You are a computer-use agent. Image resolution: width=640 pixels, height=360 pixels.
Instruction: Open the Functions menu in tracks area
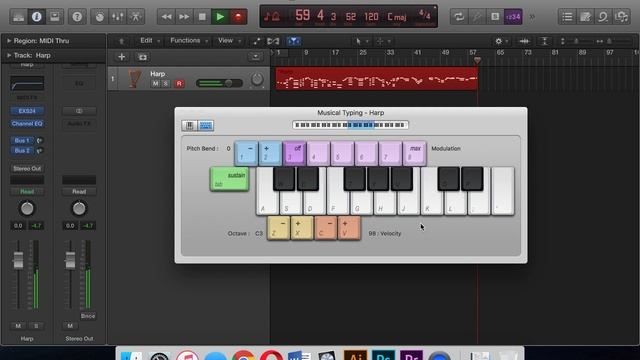coord(189,40)
